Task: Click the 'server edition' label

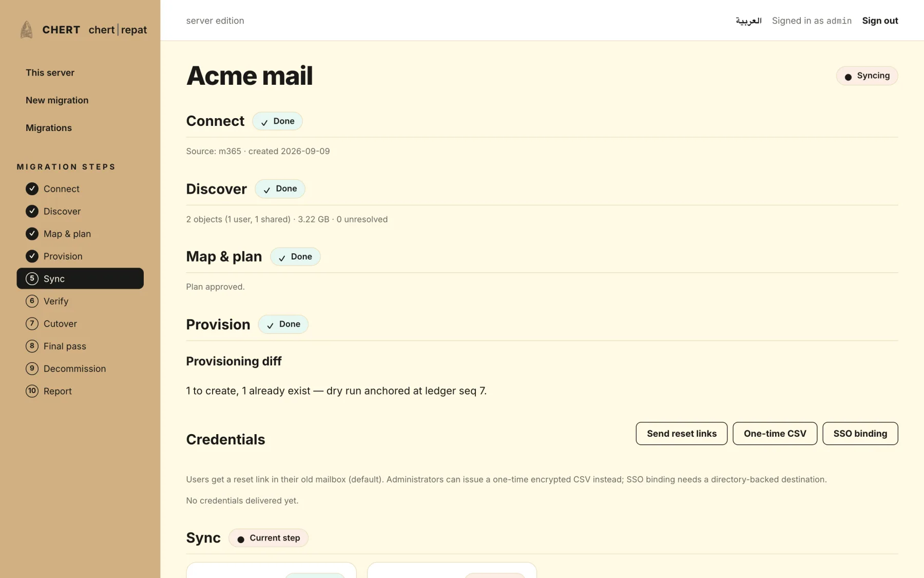Action: [x=215, y=21]
